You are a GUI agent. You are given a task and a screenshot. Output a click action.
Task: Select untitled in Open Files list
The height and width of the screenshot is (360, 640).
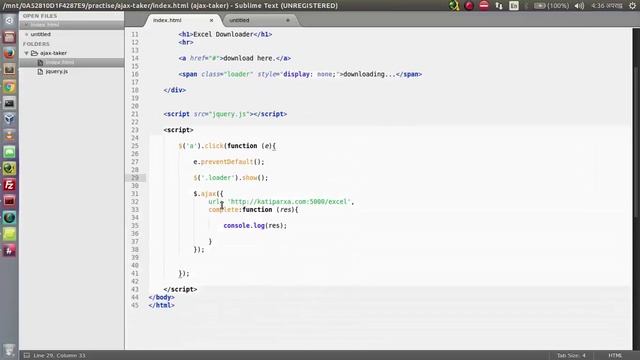click(x=71, y=34)
